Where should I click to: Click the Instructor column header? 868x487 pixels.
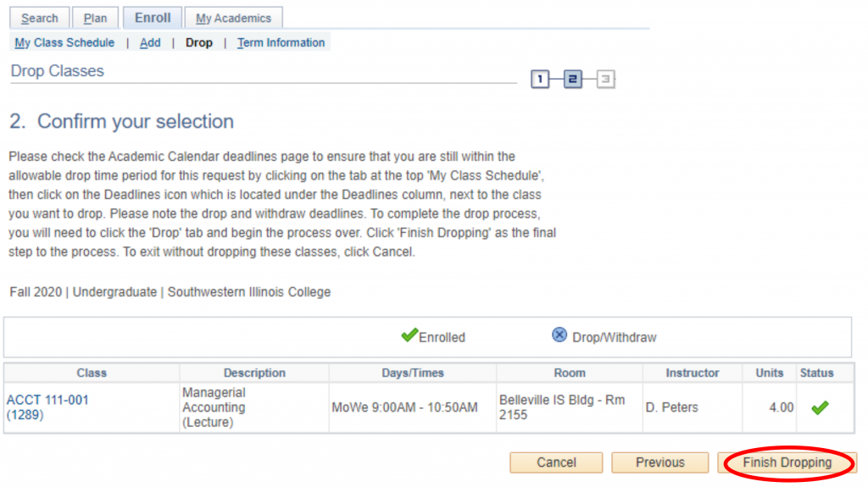(x=693, y=373)
